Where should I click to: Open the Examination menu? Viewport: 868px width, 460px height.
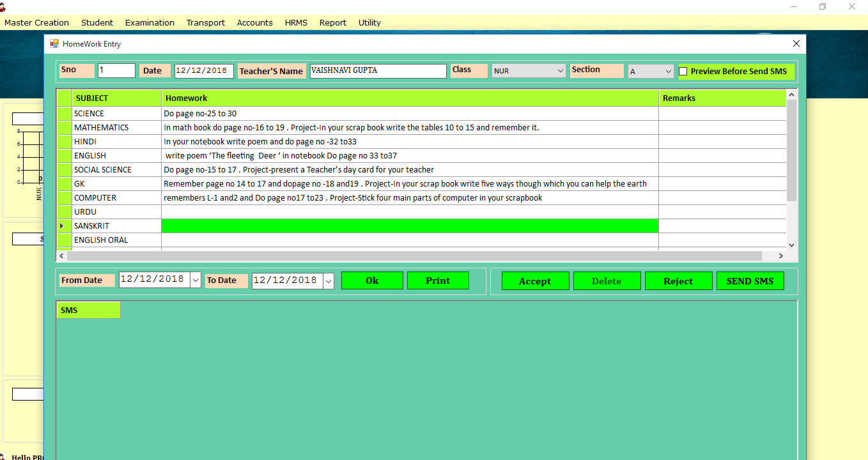(150, 23)
